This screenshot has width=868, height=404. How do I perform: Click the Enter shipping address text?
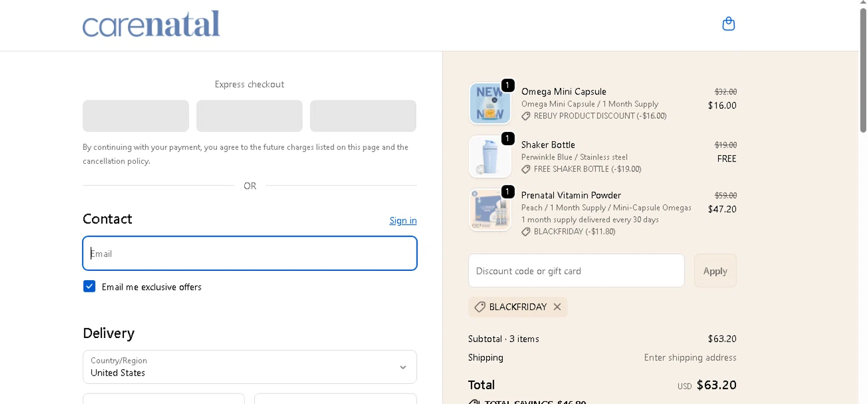tap(690, 358)
